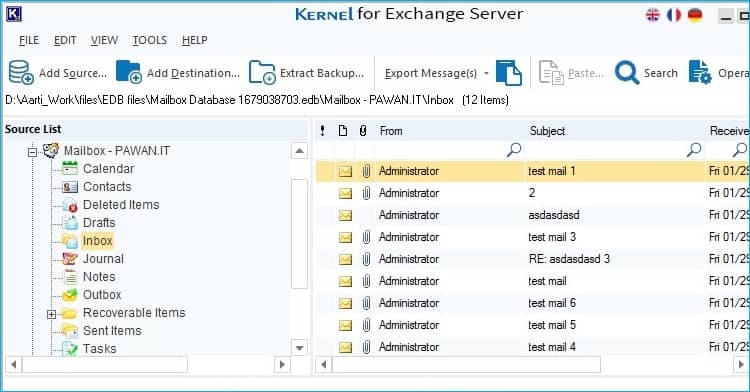The image size is (750, 392).
Task: Select message with subject 'test mail'
Action: coord(532,281)
